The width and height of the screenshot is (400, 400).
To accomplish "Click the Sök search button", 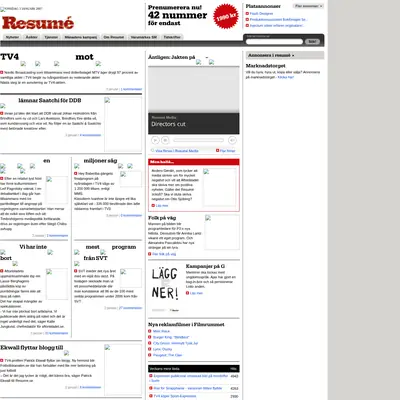I will coord(312,42).
